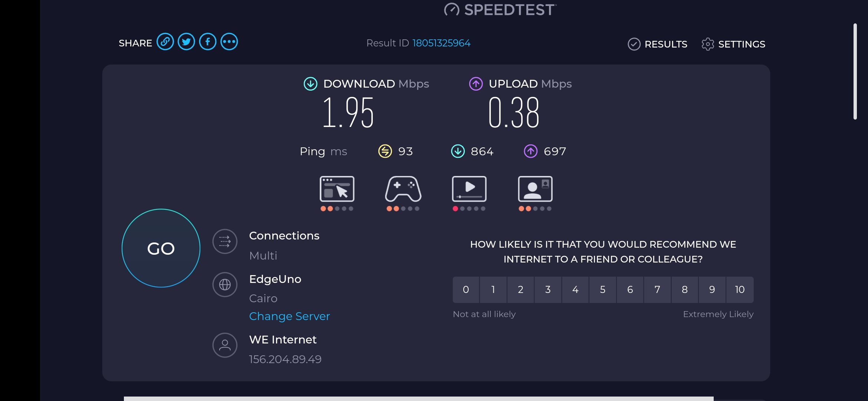Open the video streaming quality icon
This screenshot has height=401, width=868.
pyautogui.click(x=469, y=189)
